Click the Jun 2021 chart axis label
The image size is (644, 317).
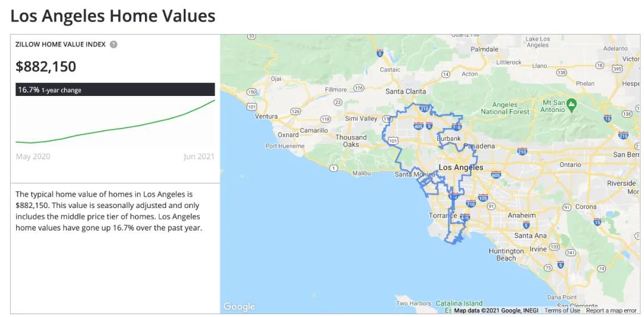[199, 157]
